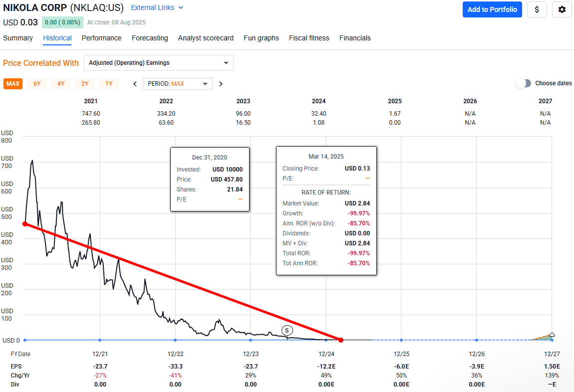Open the Performance tab
Viewport: 574px width, 392px height.
101,38
